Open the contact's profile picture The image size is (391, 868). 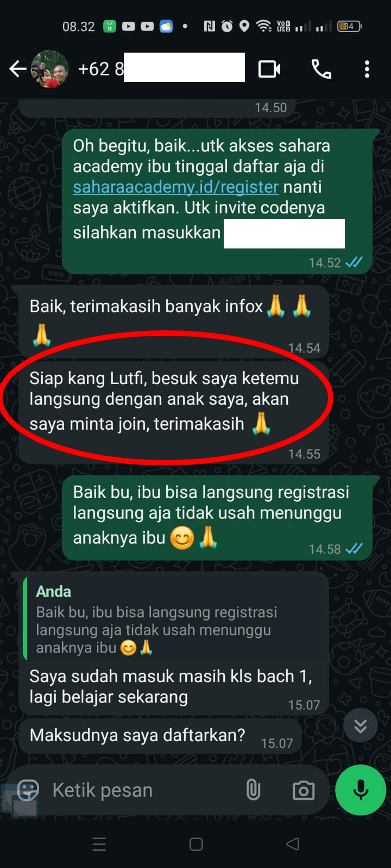tap(50, 69)
